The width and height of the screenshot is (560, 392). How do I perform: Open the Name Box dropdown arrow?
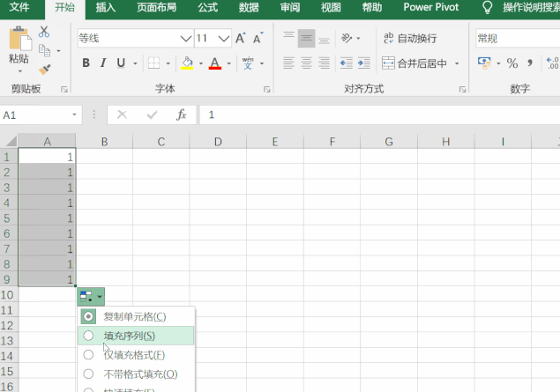(74, 115)
